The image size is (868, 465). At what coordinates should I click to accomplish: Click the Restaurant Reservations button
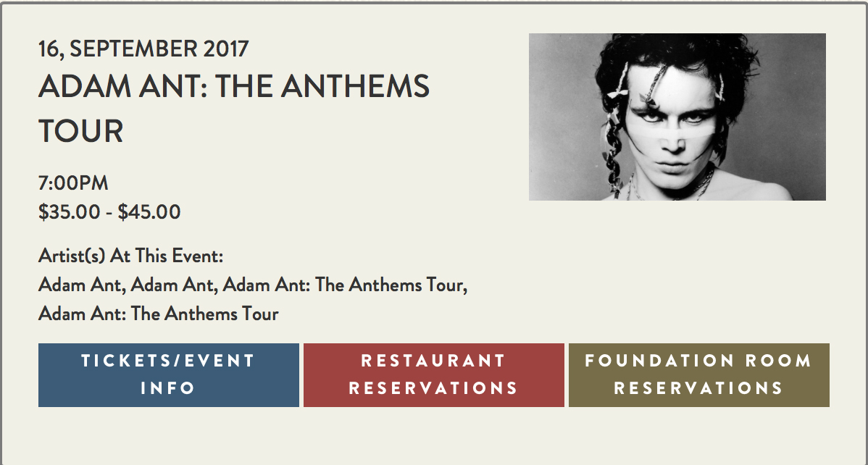(433, 374)
